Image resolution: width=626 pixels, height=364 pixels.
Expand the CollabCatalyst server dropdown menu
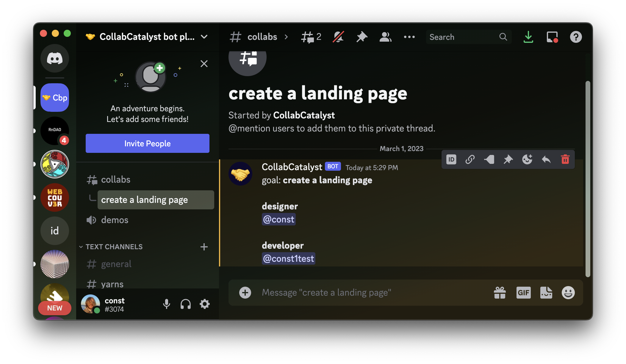[204, 37]
